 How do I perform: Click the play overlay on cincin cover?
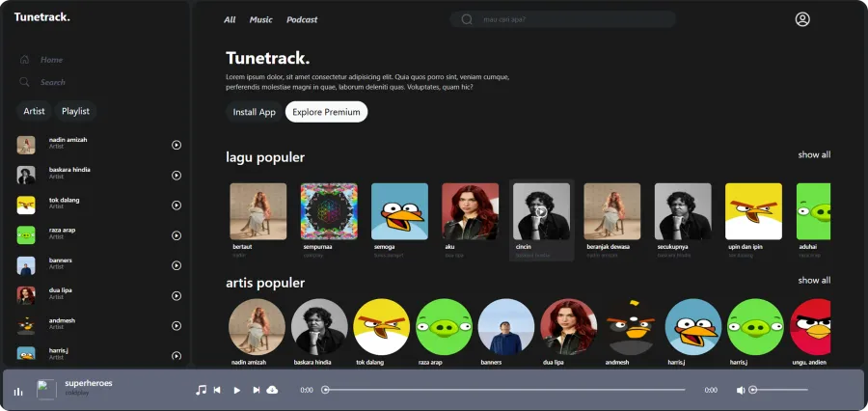[541, 211]
